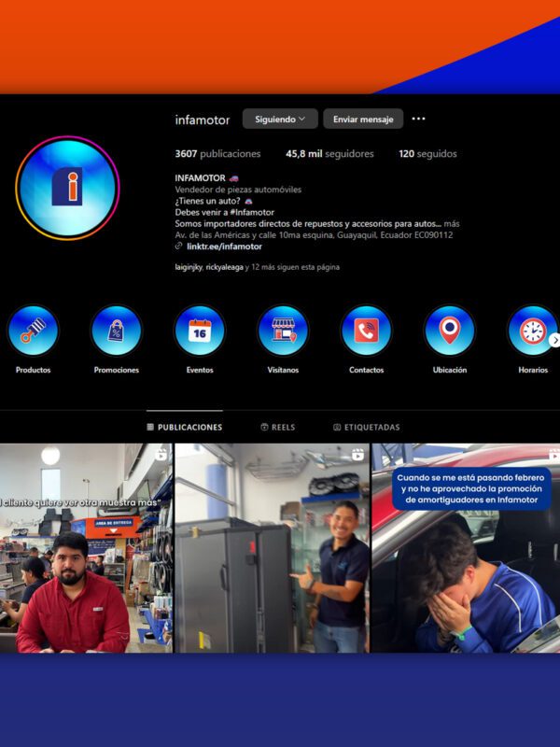
Task: View the 45,8 mil seguidores list
Action: [329, 154]
